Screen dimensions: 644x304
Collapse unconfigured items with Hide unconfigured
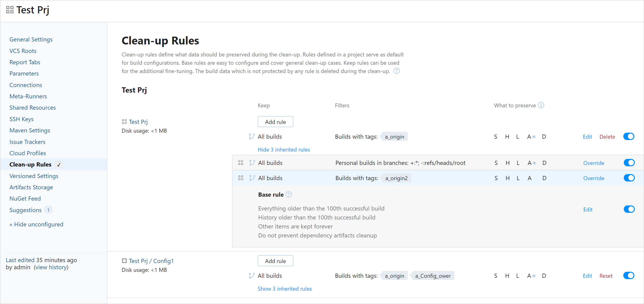(36, 224)
